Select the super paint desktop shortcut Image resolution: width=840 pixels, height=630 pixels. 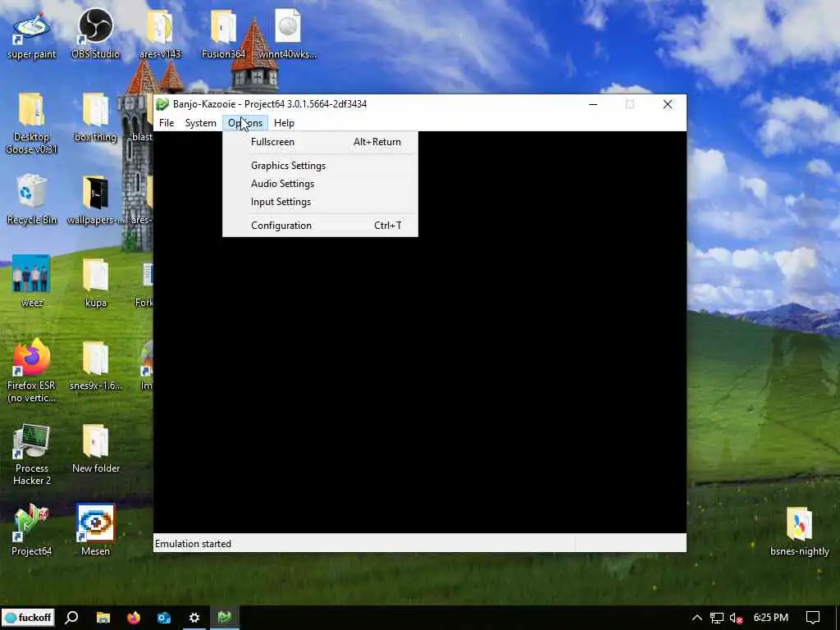(x=31, y=35)
